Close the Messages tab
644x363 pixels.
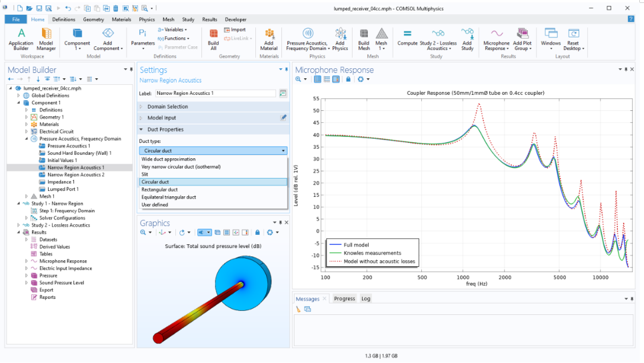pyautogui.click(x=325, y=298)
